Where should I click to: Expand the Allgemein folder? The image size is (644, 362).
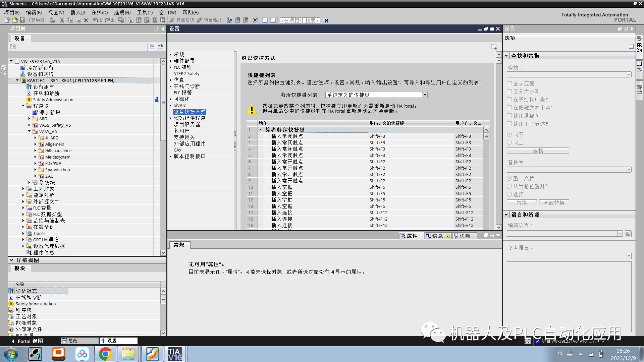(x=35, y=144)
